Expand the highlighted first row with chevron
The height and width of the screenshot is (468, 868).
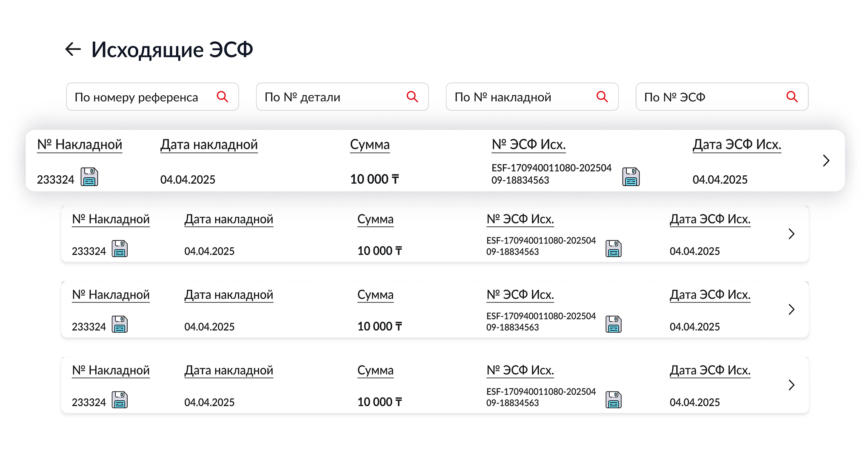tap(826, 160)
